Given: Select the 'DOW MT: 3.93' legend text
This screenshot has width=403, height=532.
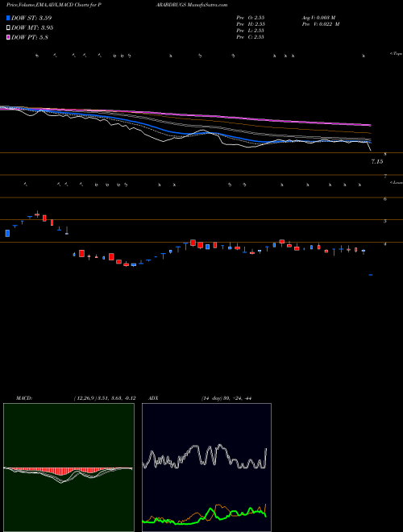Looking at the screenshot, I should (x=32, y=27).
